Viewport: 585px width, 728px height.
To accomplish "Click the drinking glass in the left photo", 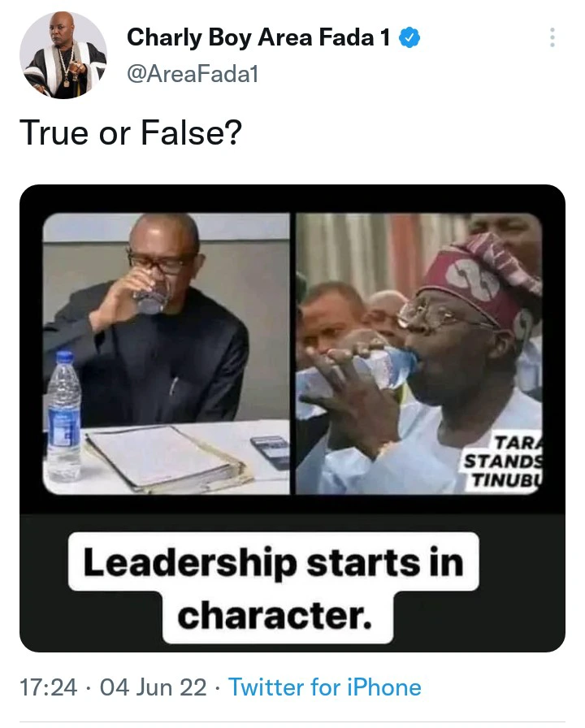I will tap(152, 298).
